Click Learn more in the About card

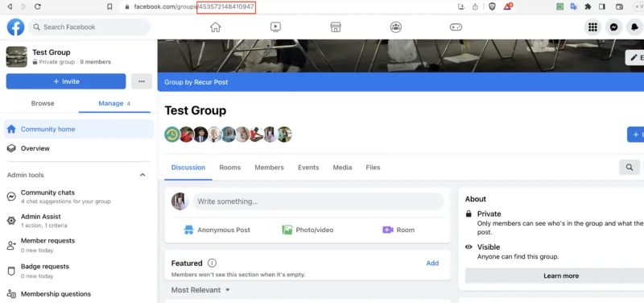click(561, 276)
